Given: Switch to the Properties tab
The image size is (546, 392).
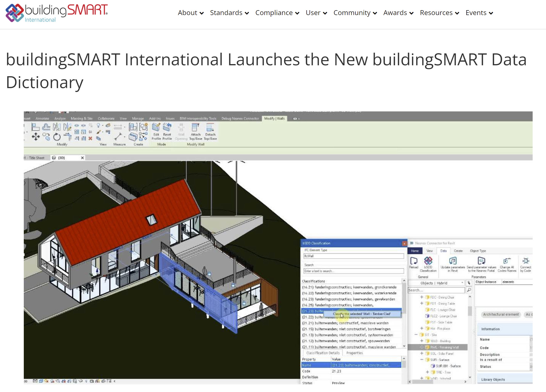Looking at the screenshot, I should click(x=354, y=353).
